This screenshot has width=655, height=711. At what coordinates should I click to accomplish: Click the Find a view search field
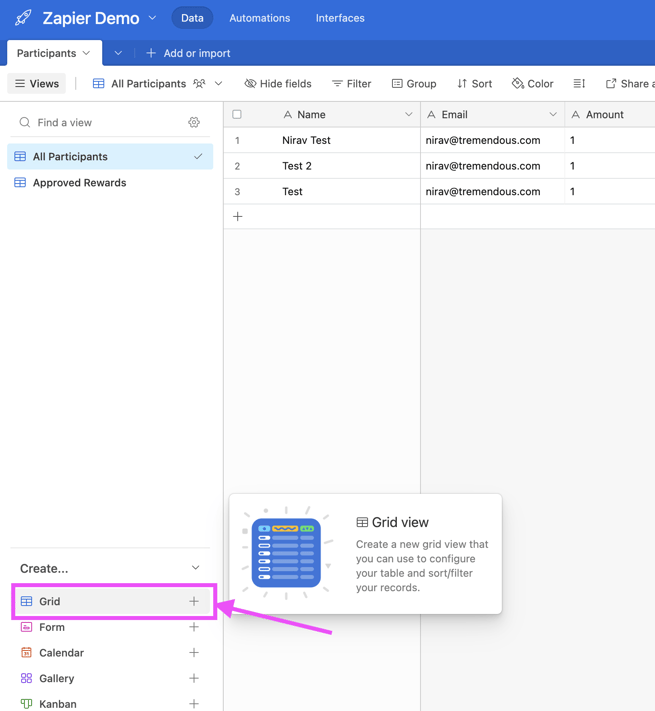(100, 122)
